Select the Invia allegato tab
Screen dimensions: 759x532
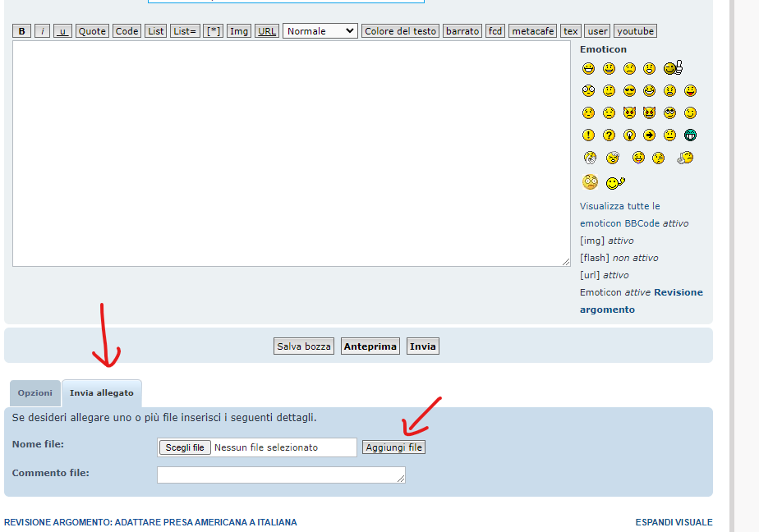102,393
